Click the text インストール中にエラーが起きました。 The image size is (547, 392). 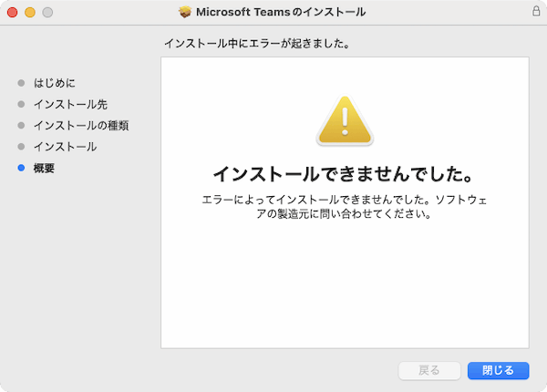click(x=257, y=44)
